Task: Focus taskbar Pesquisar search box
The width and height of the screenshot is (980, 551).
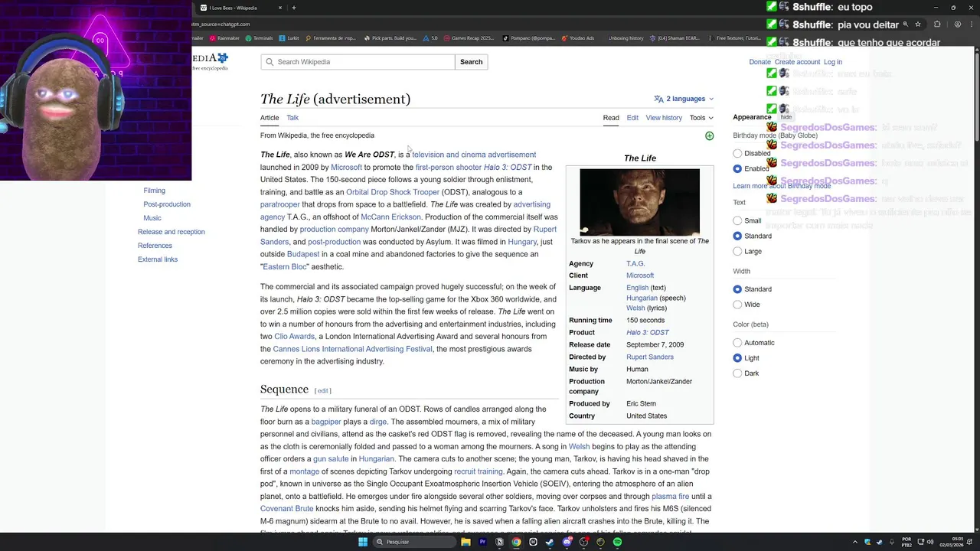Action: click(x=413, y=542)
